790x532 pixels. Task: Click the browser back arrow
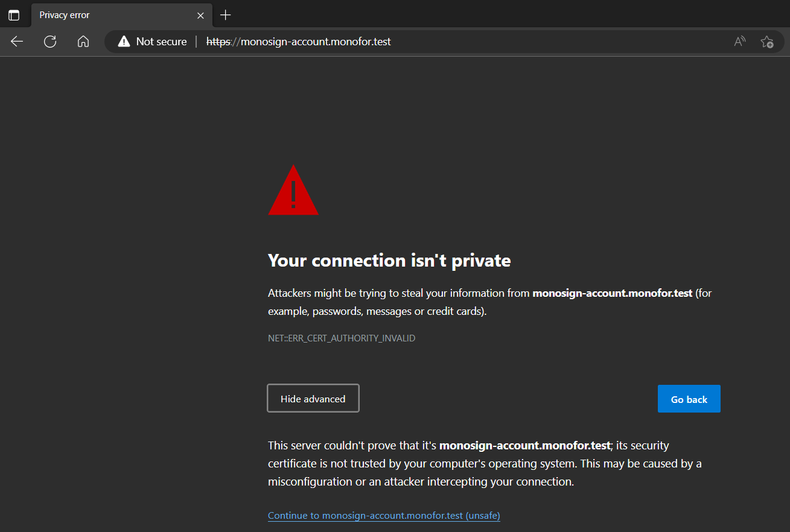coord(17,42)
